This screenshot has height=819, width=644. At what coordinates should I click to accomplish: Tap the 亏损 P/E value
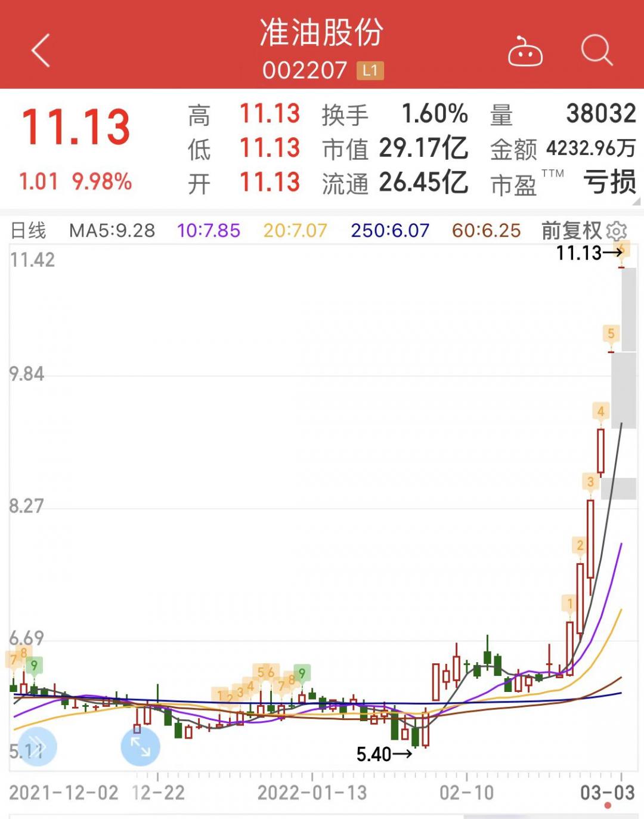pyautogui.click(x=609, y=183)
